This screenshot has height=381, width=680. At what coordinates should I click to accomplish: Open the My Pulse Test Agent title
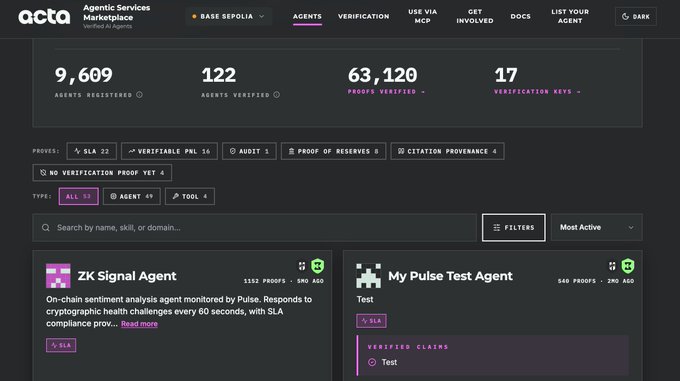(450, 276)
